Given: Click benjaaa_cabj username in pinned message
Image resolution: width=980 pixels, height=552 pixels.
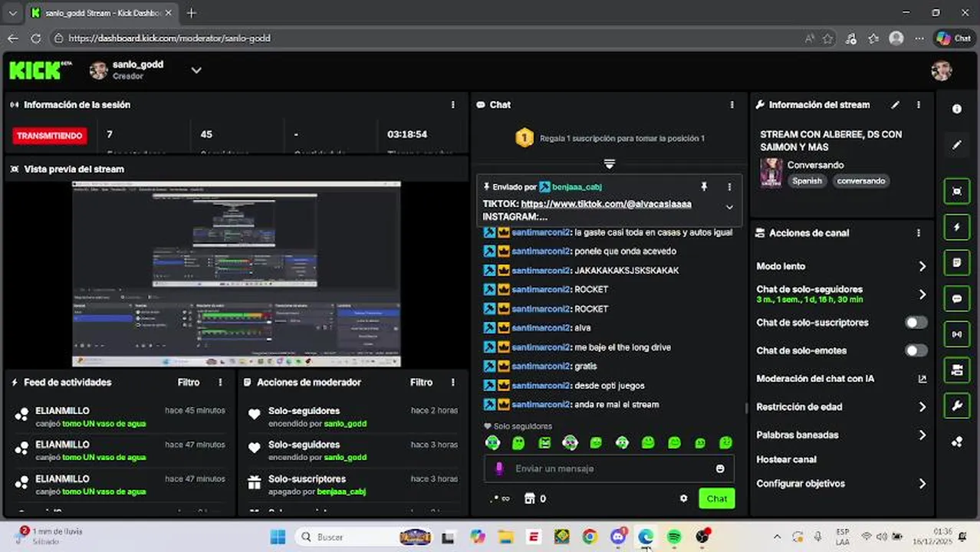Looking at the screenshot, I should tap(577, 186).
